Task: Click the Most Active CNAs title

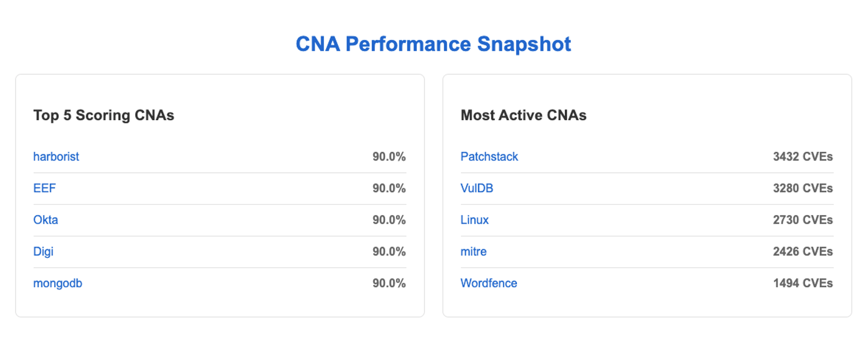Action: [x=524, y=115]
